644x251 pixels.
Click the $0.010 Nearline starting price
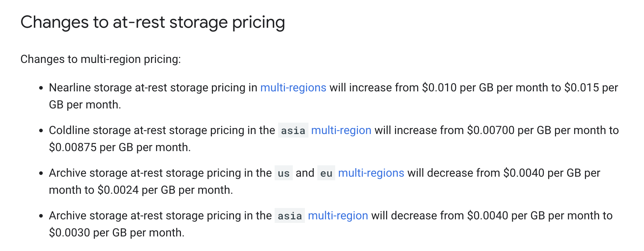(439, 87)
